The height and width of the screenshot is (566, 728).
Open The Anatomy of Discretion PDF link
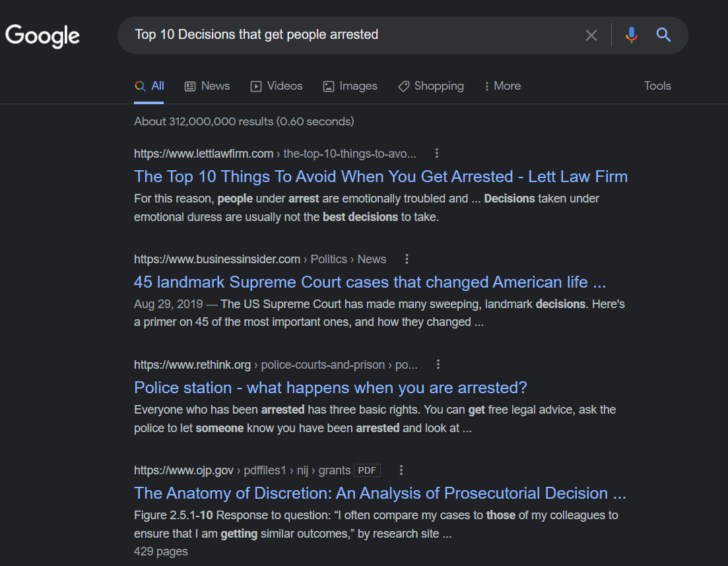click(x=380, y=493)
